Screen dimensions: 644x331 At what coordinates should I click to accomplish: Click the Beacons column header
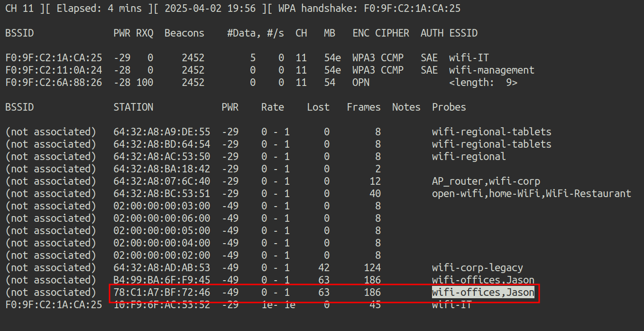click(184, 33)
